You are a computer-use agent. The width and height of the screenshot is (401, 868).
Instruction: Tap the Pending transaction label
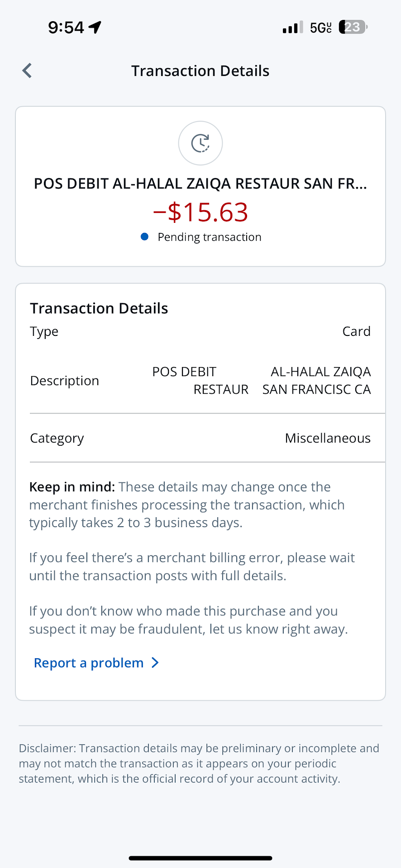click(x=209, y=237)
